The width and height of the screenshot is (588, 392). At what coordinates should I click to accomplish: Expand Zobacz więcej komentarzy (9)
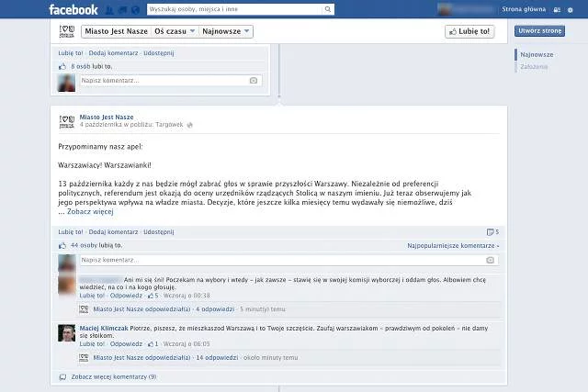[114, 377]
